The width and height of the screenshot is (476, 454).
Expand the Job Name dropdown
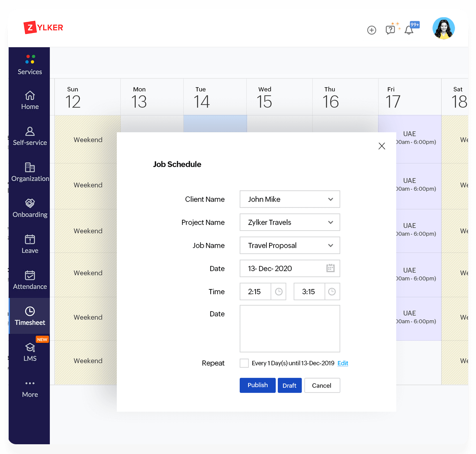pos(290,246)
